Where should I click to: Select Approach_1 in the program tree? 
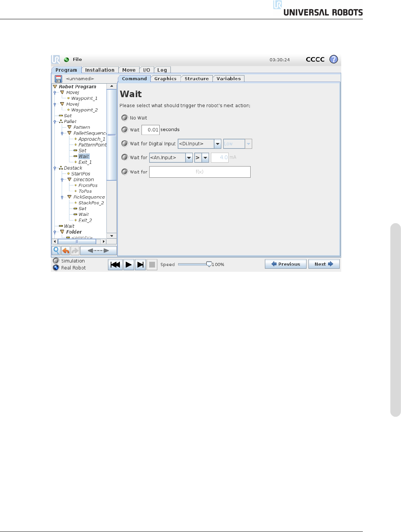[92, 139]
